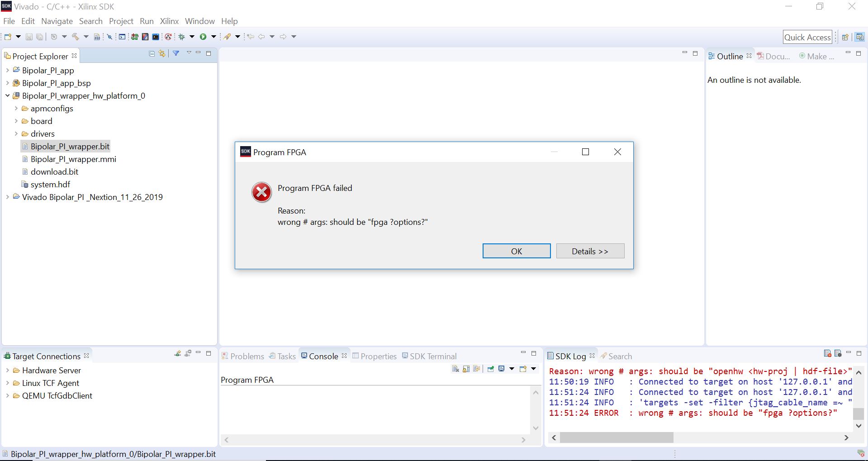Viewport: 868px width, 461px height.
Task: Click the clear log icon in SDK Log
Action: coord(827,353)
